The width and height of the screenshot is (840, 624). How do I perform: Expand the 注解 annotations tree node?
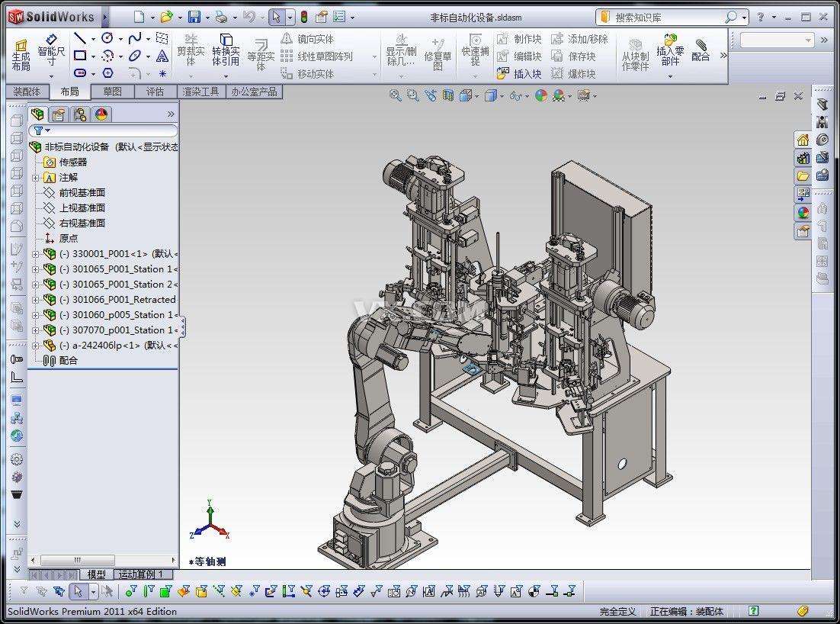(x=35, y=178)
